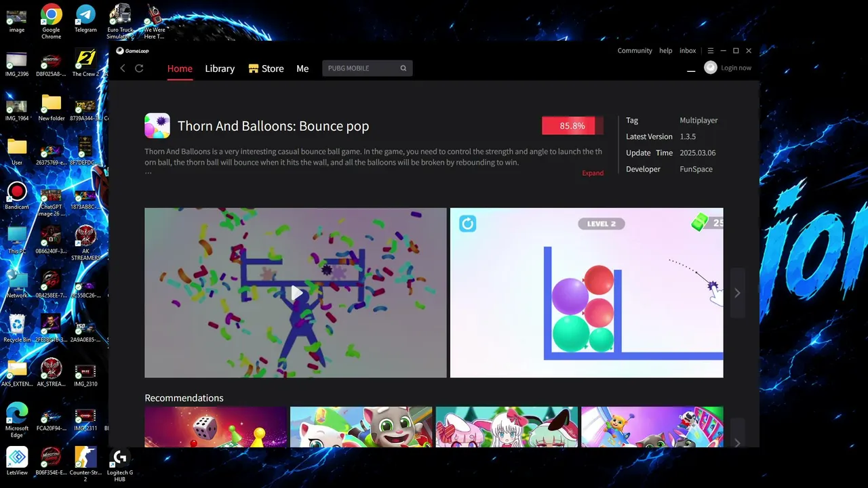Open the dice board game recommendation
This screenshot has height=488, width=868.
point(216,427)
